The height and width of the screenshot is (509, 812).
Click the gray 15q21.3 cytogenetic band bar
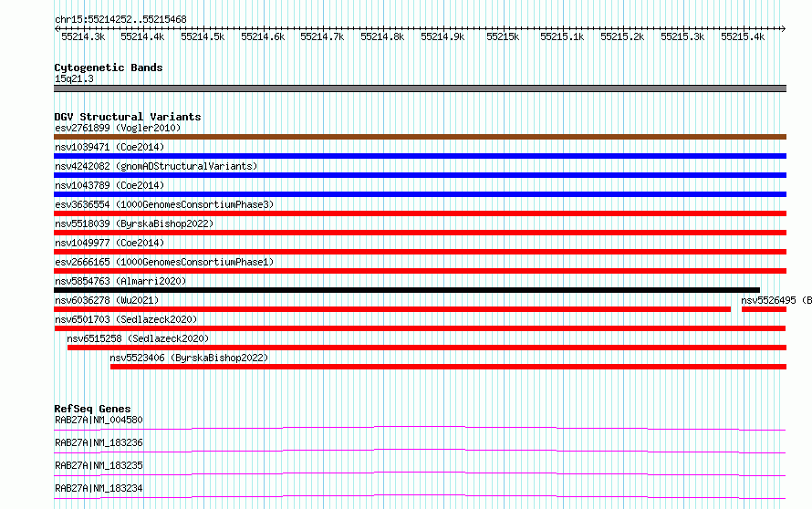pyautogui.click(x=420, y=88)
